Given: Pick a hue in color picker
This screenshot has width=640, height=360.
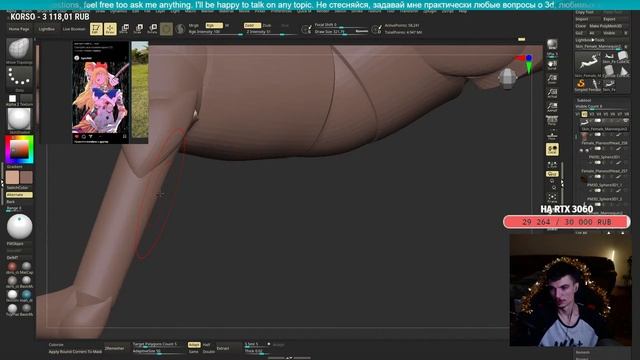Looking at the screenshot, I should click(19, 150).
